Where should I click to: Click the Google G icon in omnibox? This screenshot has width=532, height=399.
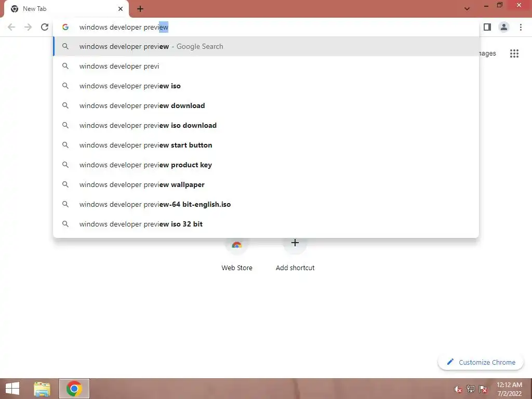click(65, 27)
